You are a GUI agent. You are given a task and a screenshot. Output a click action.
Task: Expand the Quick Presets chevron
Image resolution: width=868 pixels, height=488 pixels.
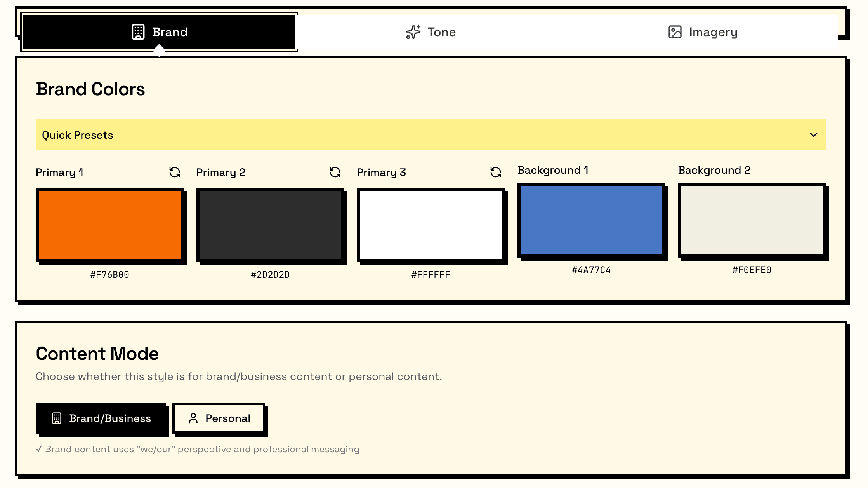click(814, 135)
